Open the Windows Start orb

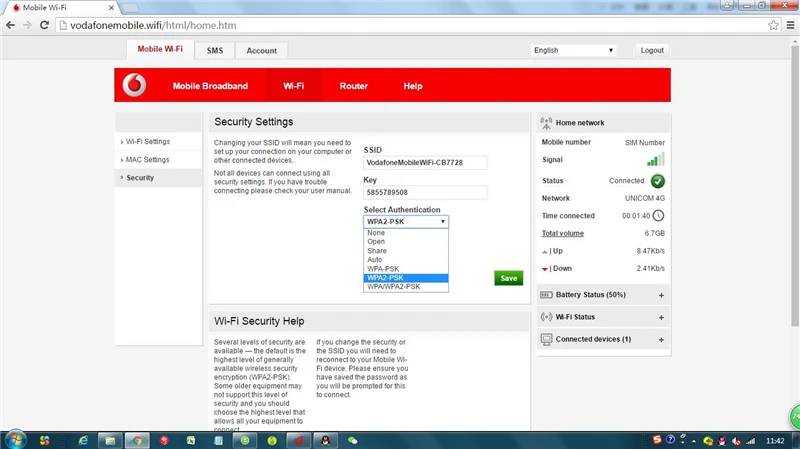[x=15, y=440]
